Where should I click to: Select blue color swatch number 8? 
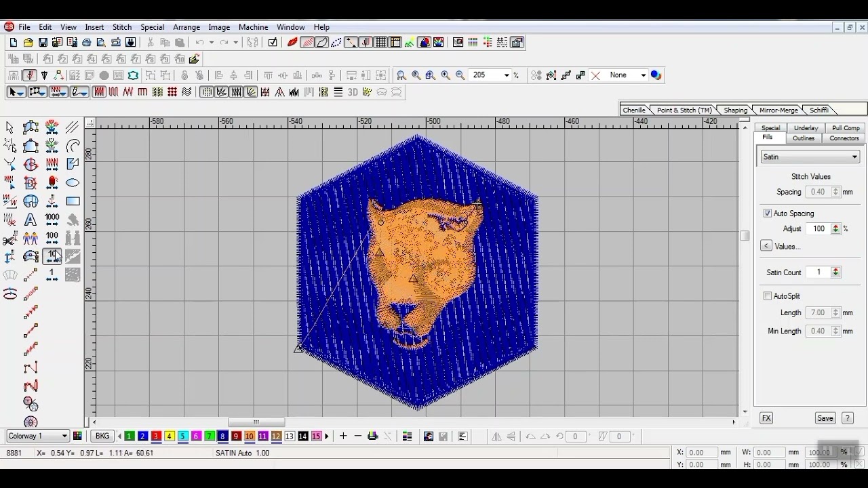[x=222, y=436]
